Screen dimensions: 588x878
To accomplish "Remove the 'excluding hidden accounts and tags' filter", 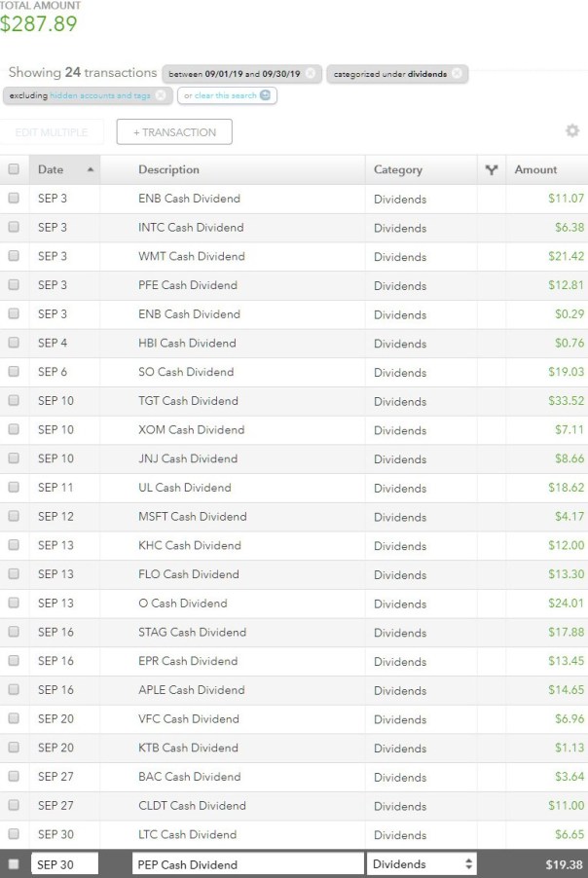I will pyautogui.click(x=161, y=95).
